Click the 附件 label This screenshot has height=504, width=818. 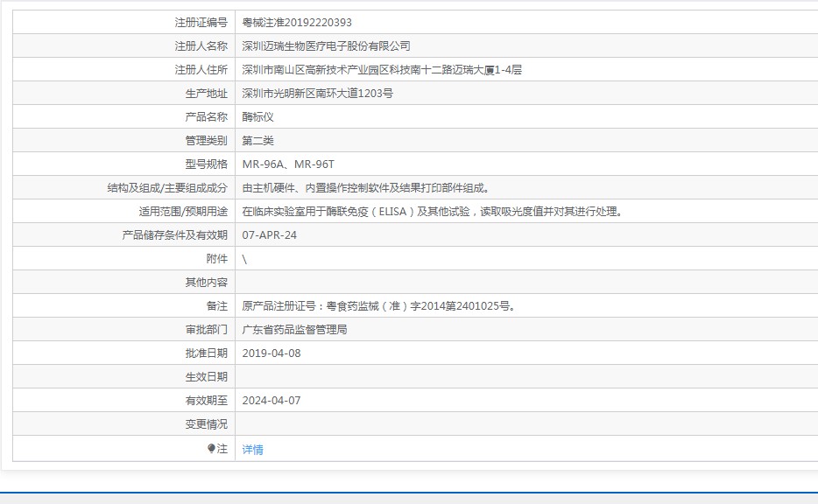(216, 258)
